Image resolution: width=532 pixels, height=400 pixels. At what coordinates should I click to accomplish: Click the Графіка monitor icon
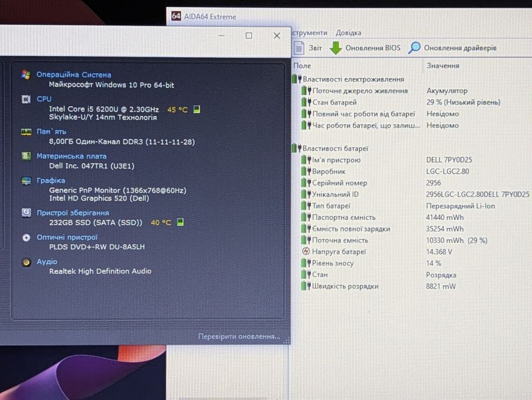pyautogui.click(x=26, y=181)
